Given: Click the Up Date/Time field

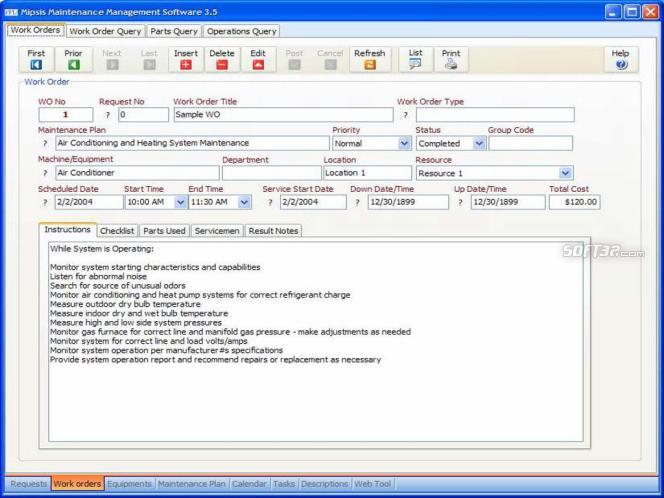Looking at the screenshot, I should tap(508, 202).
